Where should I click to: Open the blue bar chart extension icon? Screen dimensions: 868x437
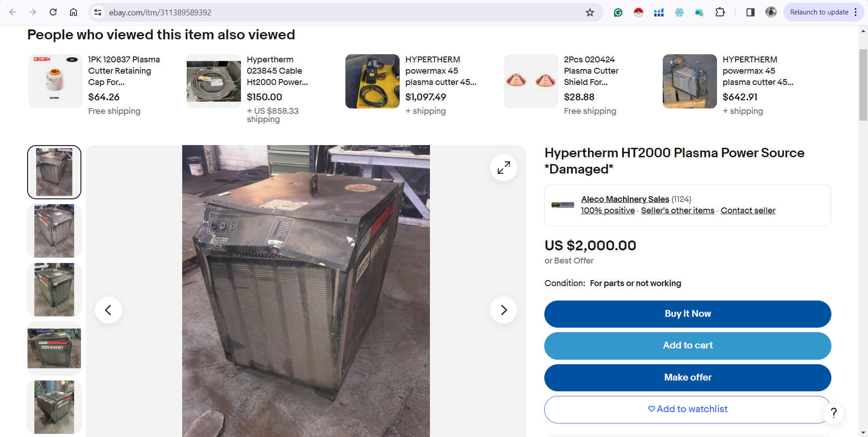tap(659, 12)
